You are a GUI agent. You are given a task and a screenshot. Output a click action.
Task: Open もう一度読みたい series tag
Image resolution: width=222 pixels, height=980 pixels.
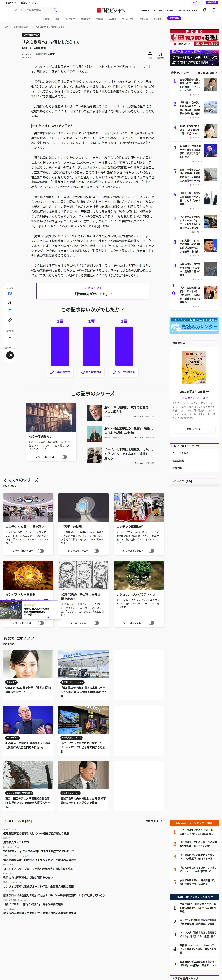(x=31, y=35)
